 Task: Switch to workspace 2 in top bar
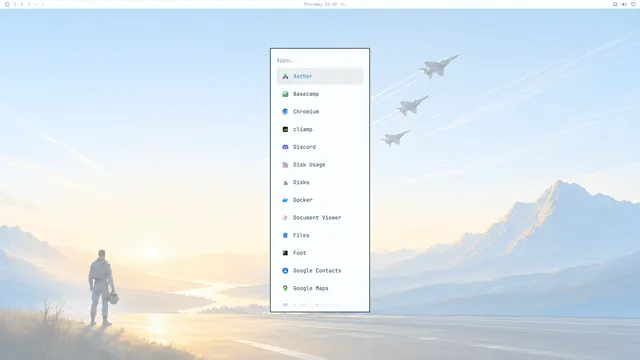pyautogui.click(x=22, y=4)
